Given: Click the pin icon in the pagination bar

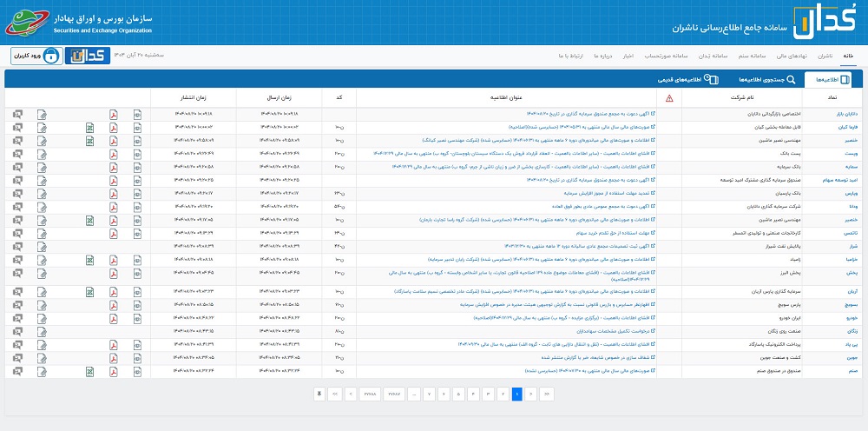Looking at the screenshot, I should coord(319,394).
